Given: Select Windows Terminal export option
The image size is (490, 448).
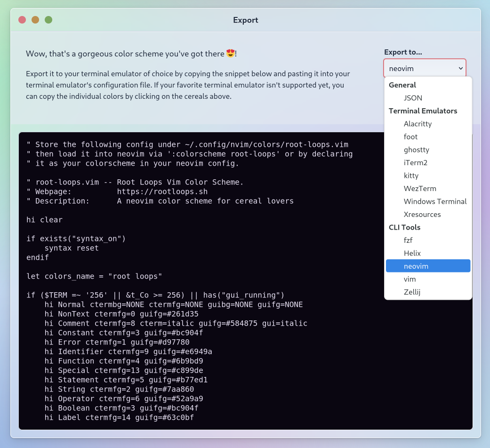Looking at the screenshot, I should [x=435, y=201].
